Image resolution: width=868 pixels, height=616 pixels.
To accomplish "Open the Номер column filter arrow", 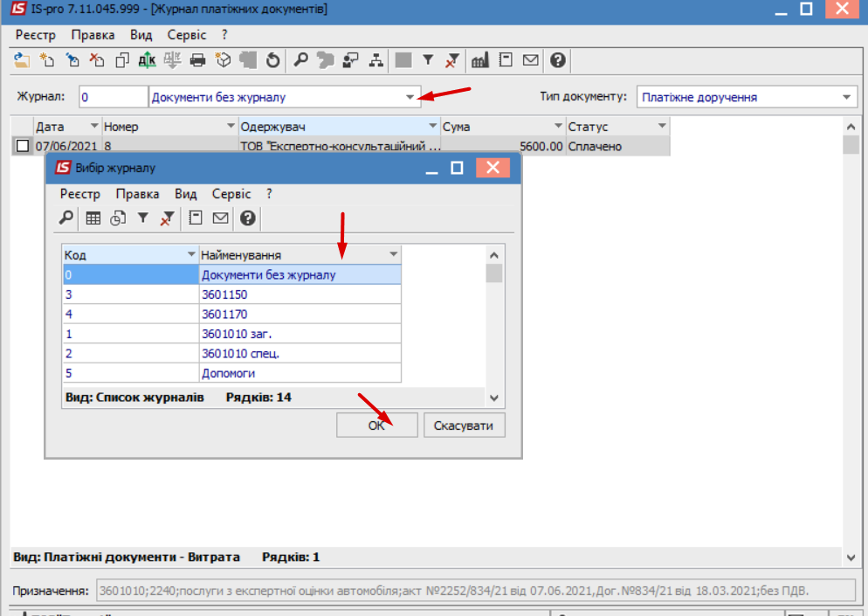I will click(231, 127).
